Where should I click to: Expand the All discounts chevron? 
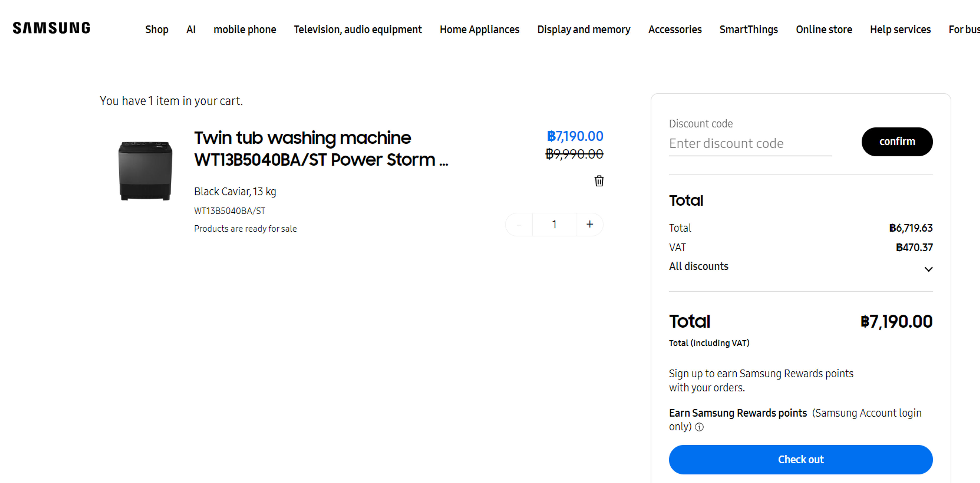tap(928, 269)
